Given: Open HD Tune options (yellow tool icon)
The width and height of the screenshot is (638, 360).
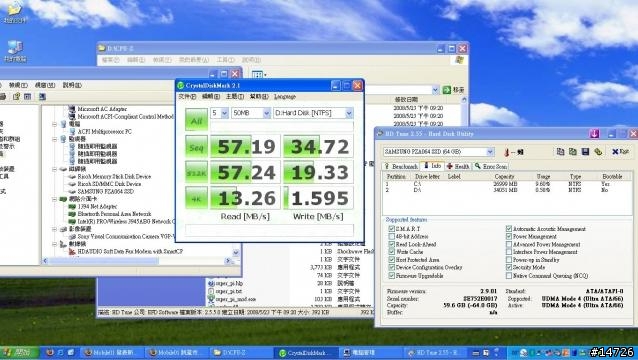Looking at the screenshot, I should coord(598,152).
